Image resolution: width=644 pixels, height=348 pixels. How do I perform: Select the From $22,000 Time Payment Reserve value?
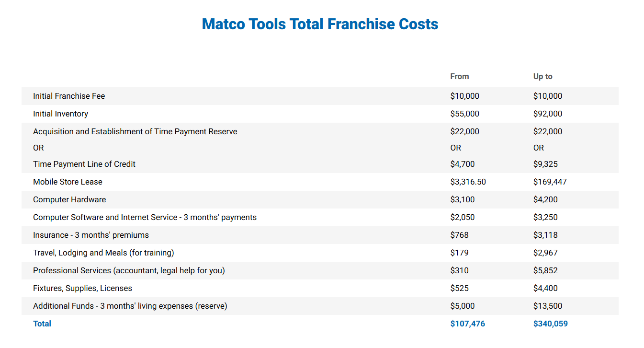pos(465,131)
